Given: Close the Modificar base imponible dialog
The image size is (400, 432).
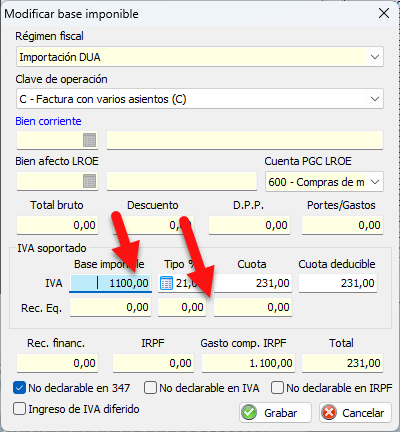Looking at the screenshot, I should coord(384,13).
